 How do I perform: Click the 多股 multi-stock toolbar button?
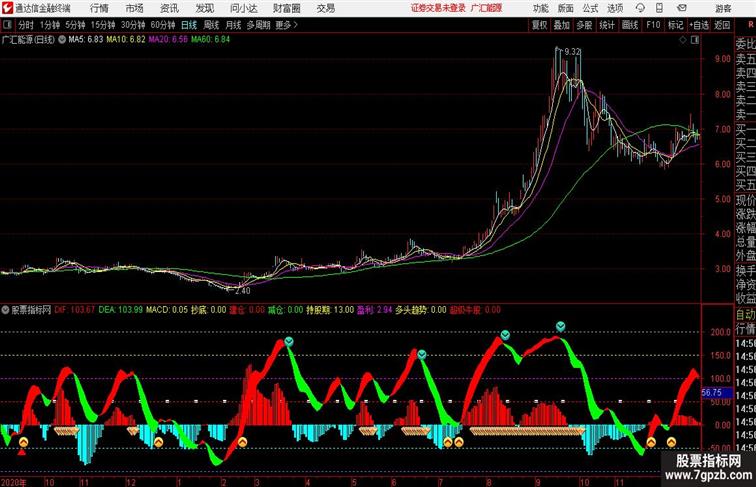click(x=584, y=25)
